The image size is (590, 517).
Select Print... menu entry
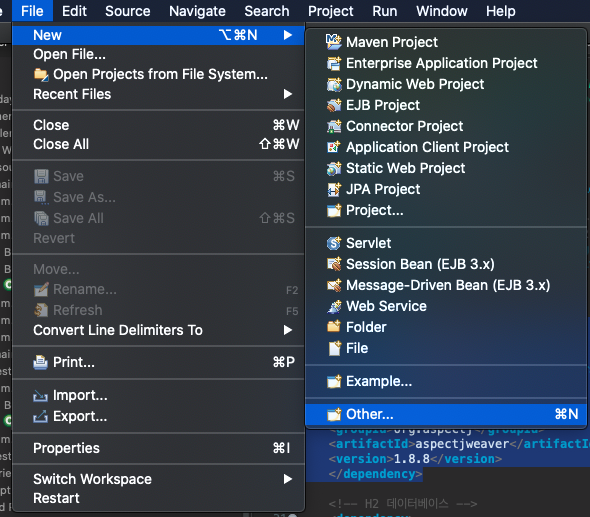click(158, 362)
